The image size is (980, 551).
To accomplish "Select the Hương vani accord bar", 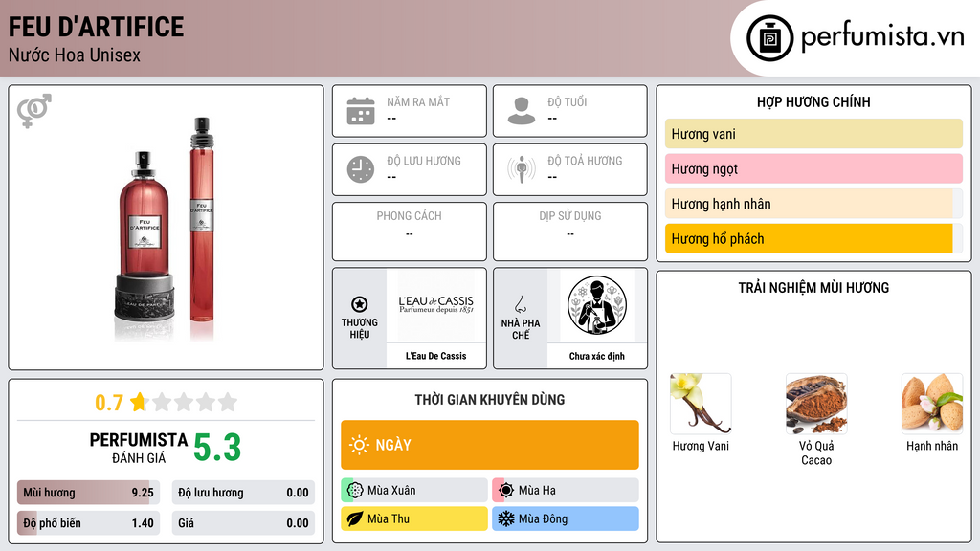I will coord(813,134).
